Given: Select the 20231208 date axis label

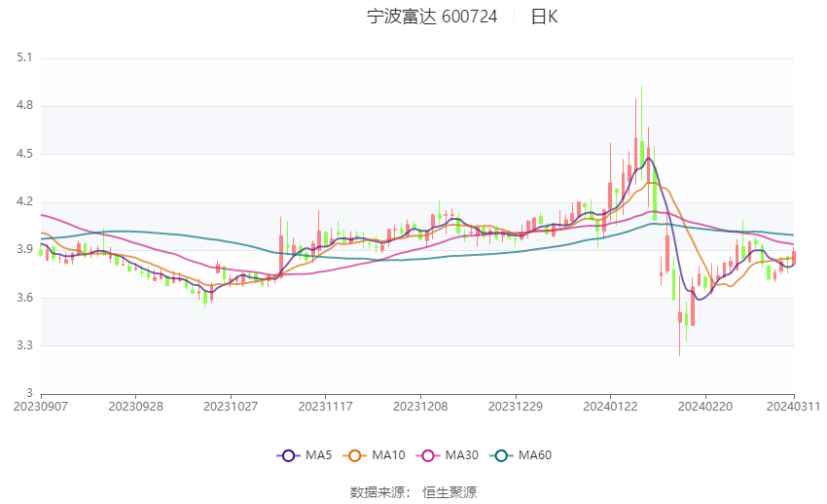Looking at the screenshot, I should coord(420,407).
